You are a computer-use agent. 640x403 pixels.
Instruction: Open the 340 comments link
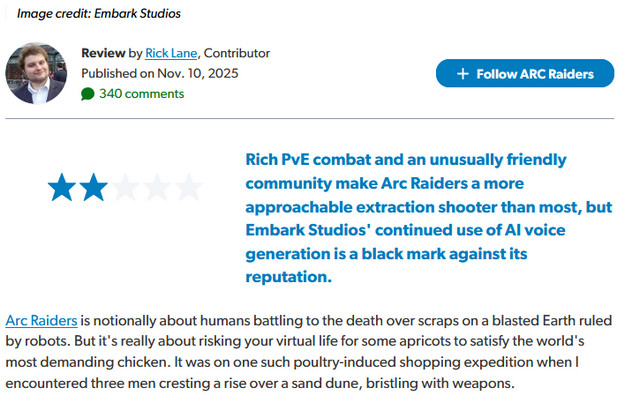pyautogui.click(x=141, y=93)
